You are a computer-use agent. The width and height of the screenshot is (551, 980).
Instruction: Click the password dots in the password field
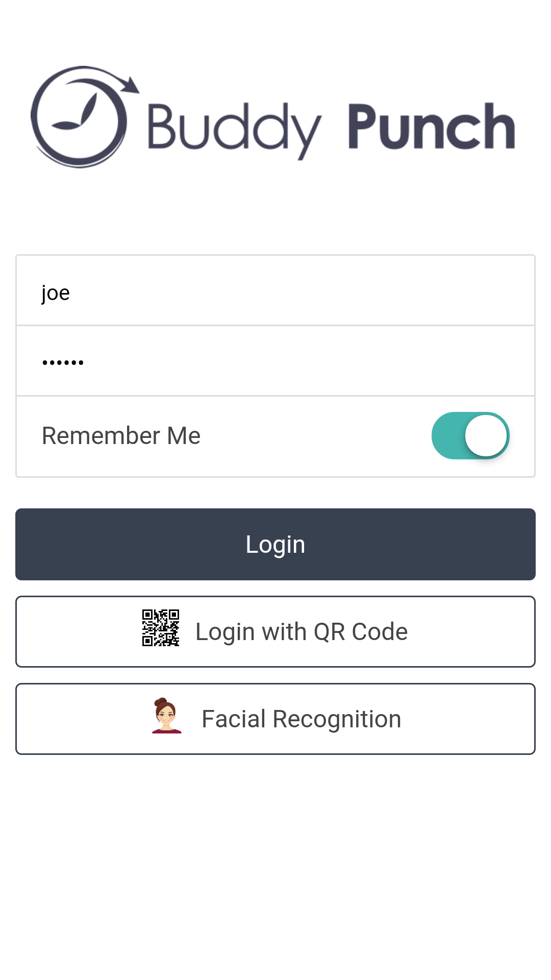(x=63, y=363)
